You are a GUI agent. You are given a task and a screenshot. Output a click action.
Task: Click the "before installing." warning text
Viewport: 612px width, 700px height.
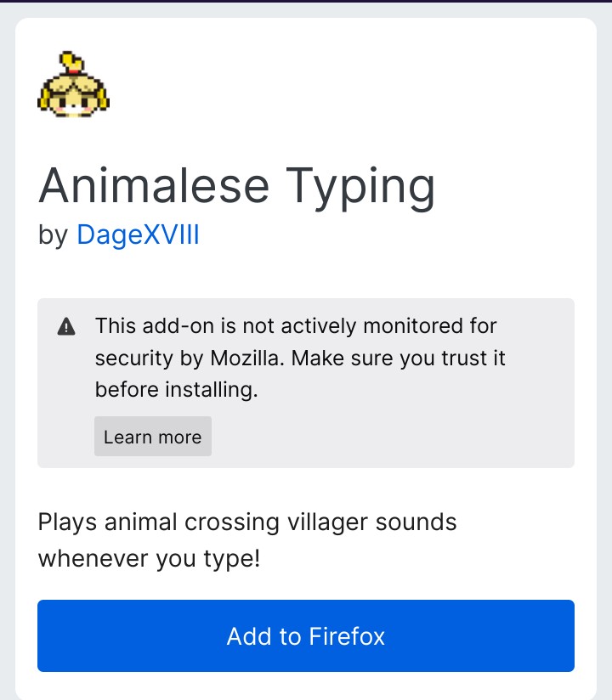(x=177, y=389)
